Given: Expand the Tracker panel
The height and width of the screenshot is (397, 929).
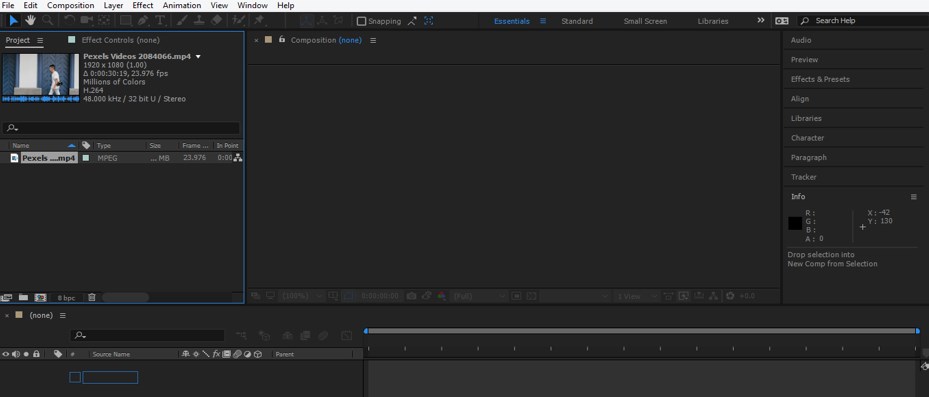Looking at the screenshot, I should click(803, 177).
